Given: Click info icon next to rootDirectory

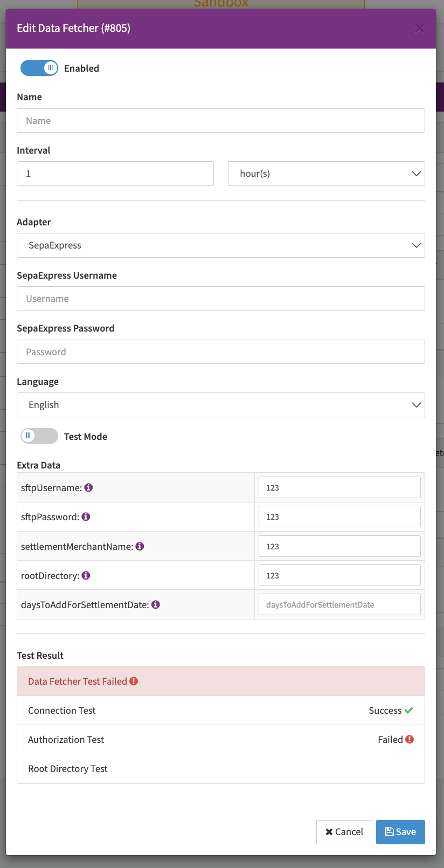Looking at the screenshot, I should coord(86,575).
